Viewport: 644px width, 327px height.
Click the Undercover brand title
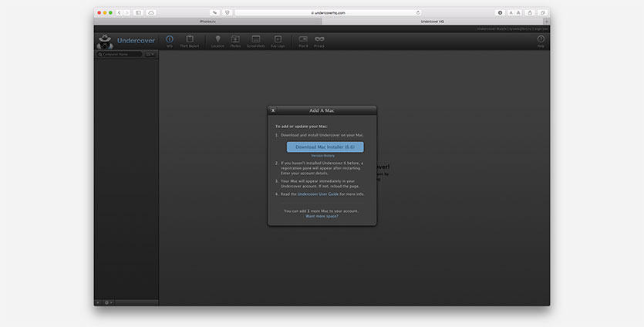(x=136, y=41)
